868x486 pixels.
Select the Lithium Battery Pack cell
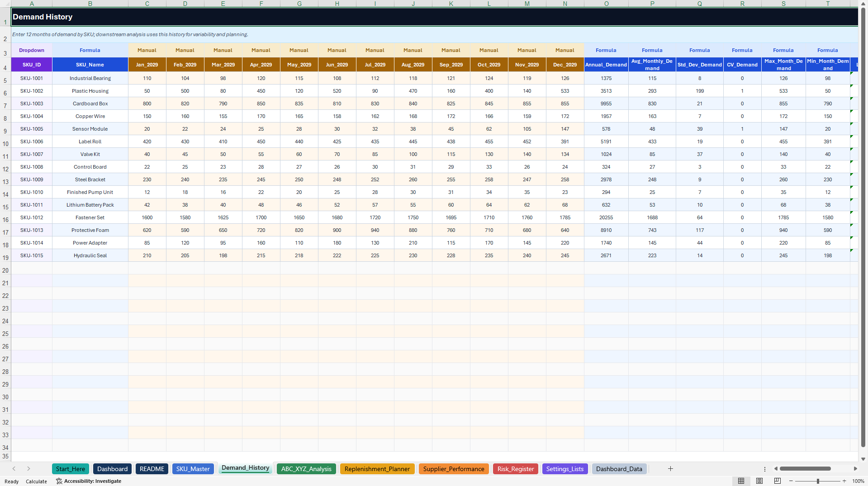[x=90, y=205]
